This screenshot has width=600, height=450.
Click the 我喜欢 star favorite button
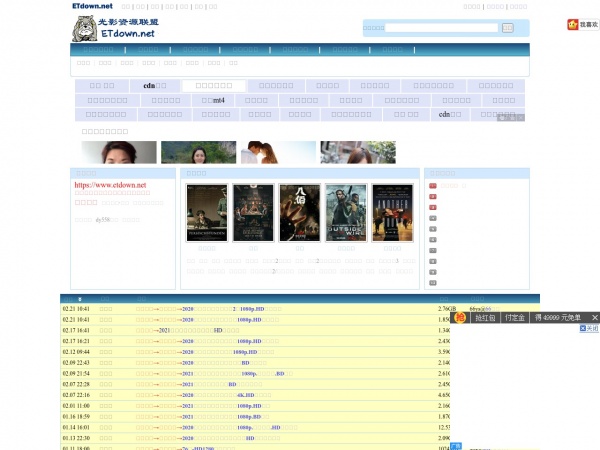click(x=583, y=24)
